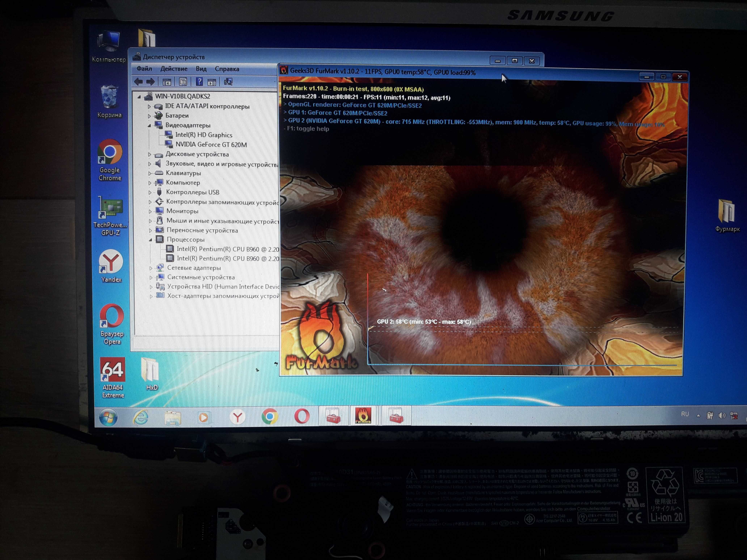747x560 pixels.
Task: Open Internet Explorer from taskbar
Action: [140, 417]
